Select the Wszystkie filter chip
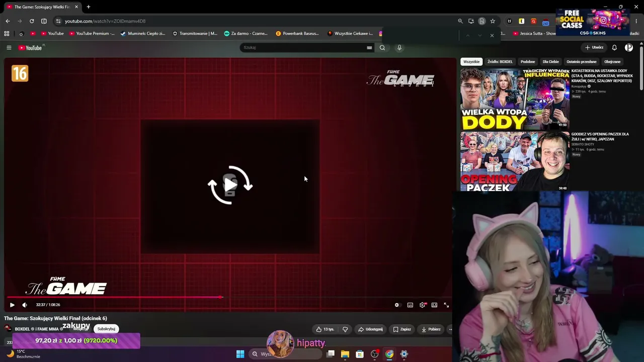Screen dimensions: 644x362 tap(471, 62)
